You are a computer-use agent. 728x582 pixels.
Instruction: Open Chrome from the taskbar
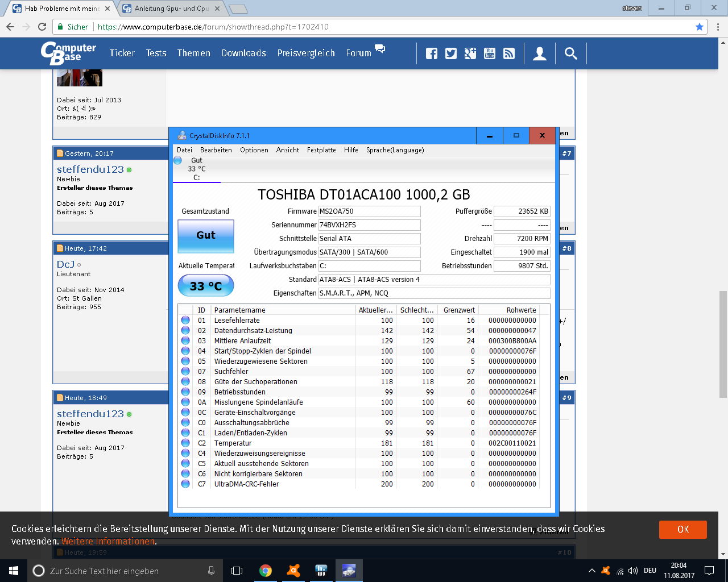pyautogui.click(x=265, y=571)
